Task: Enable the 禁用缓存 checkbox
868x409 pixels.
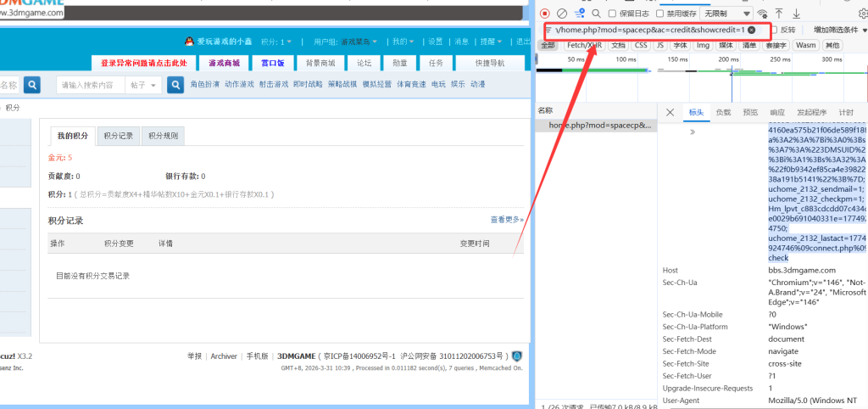Action: click(x=660, y=14)
